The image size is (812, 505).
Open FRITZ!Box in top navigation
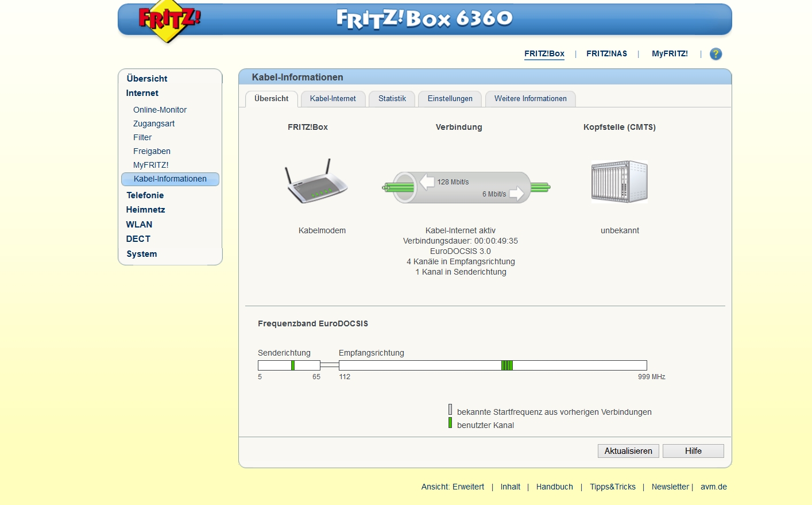pos(544,53)
